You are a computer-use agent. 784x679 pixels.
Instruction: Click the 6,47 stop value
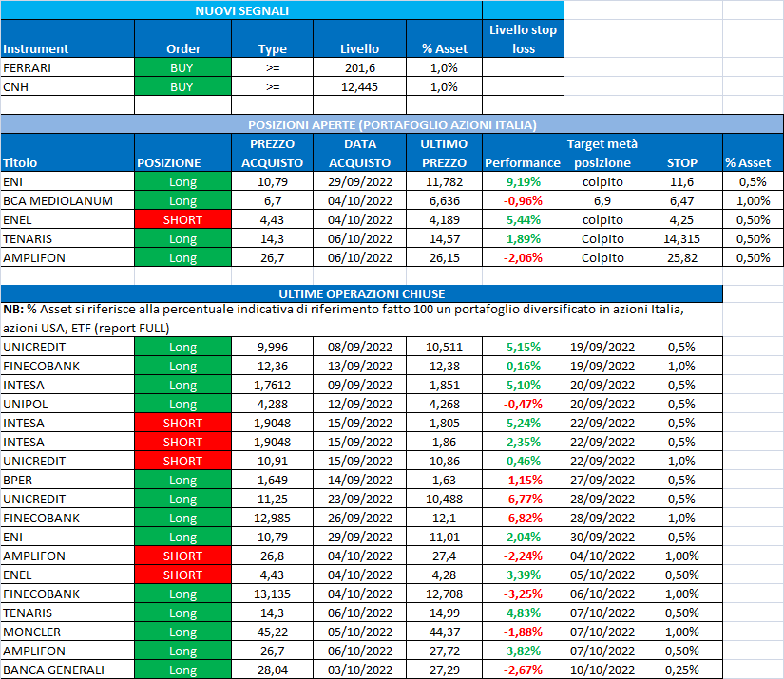[x=682, y=200]
